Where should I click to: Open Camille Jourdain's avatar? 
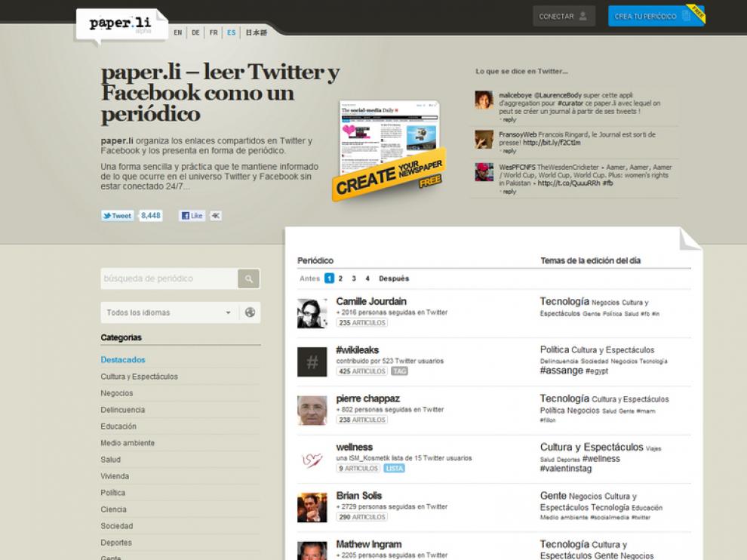click(x=312, y=313)
